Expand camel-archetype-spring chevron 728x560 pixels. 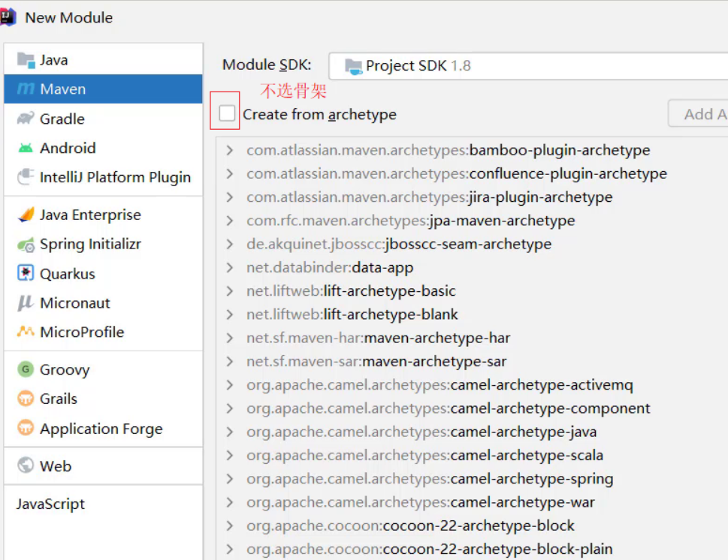(229, 479)
